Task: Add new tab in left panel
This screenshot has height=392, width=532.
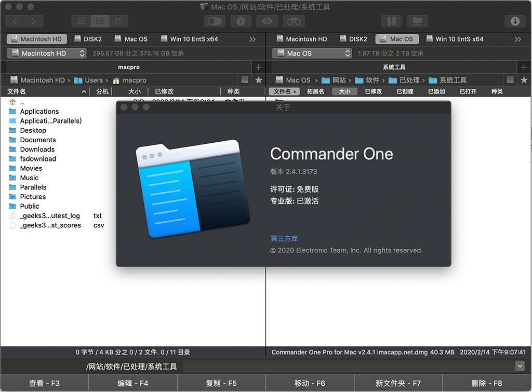Action: (259, 67)
